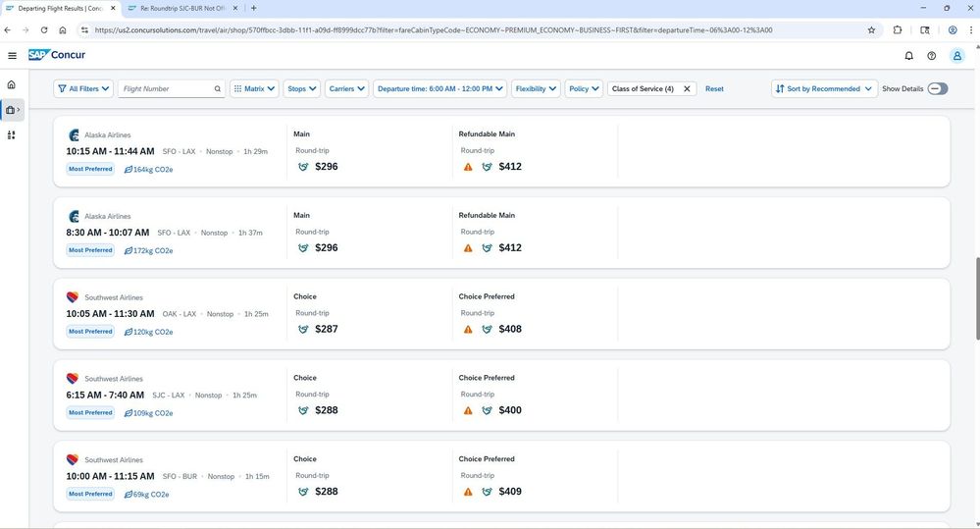Click browser reload button
The height and width of the screenshot is (529, 980).
click(44, 30)
